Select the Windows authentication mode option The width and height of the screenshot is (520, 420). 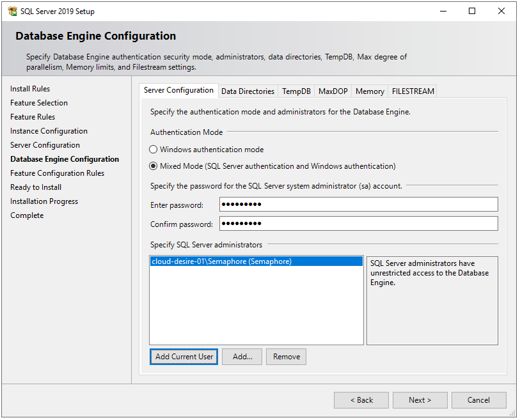point(152,149)
